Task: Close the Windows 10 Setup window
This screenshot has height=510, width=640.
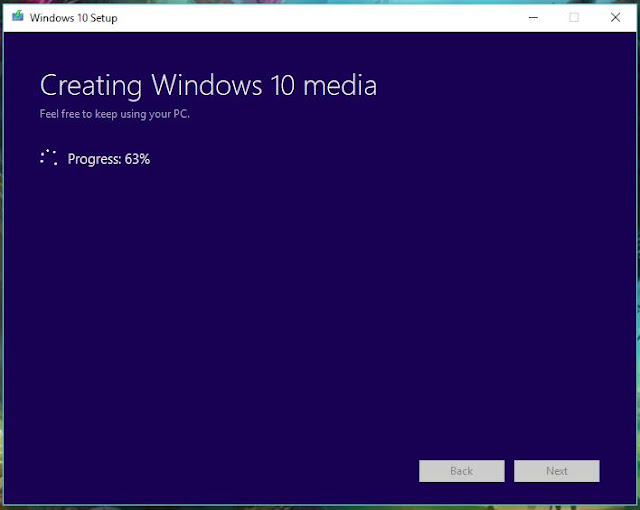Action: pos(616,18)
